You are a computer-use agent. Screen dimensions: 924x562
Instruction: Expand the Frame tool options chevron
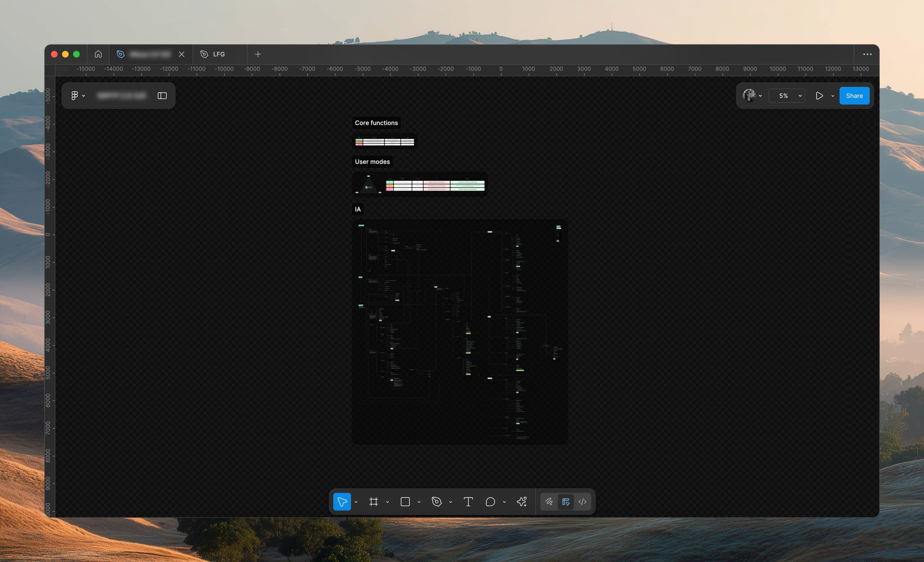(x=387, y=502)
